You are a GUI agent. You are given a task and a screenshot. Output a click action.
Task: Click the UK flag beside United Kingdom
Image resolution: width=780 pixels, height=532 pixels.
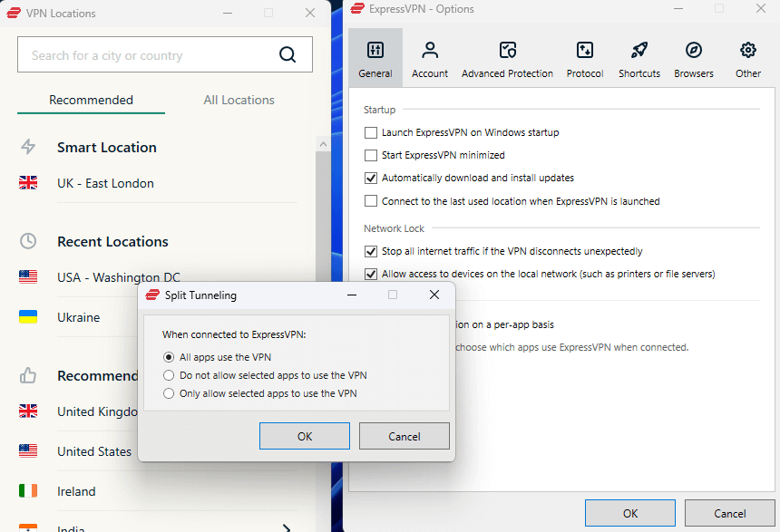(x=28, y=411)
